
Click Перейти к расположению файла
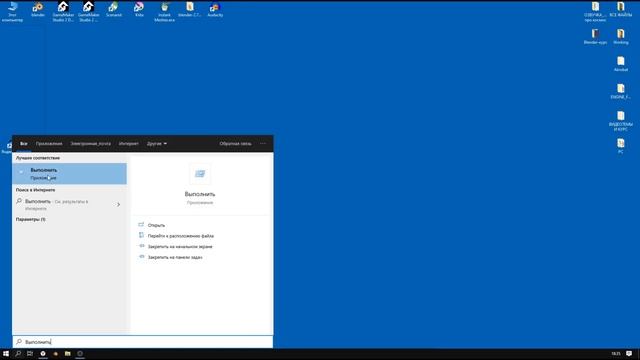[x=181, y=236]
